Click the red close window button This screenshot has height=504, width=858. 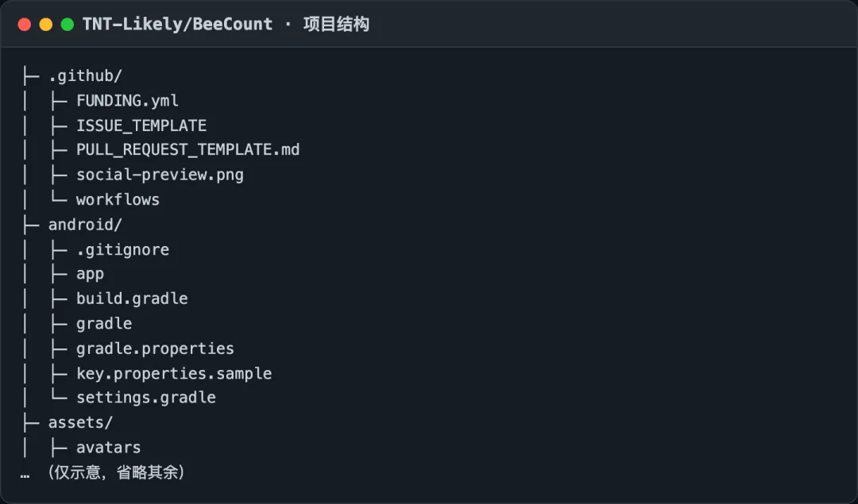(x=24, y=25)
